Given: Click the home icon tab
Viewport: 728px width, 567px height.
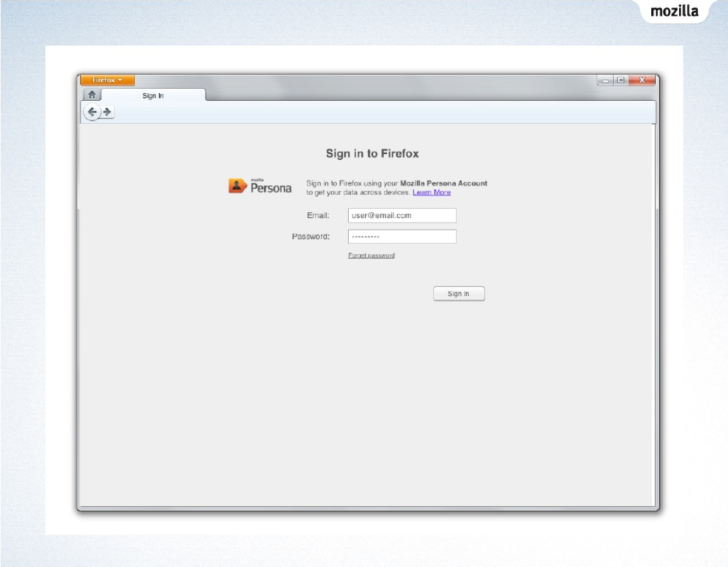Looking at the screenshot, I should (x=92, y=94).
